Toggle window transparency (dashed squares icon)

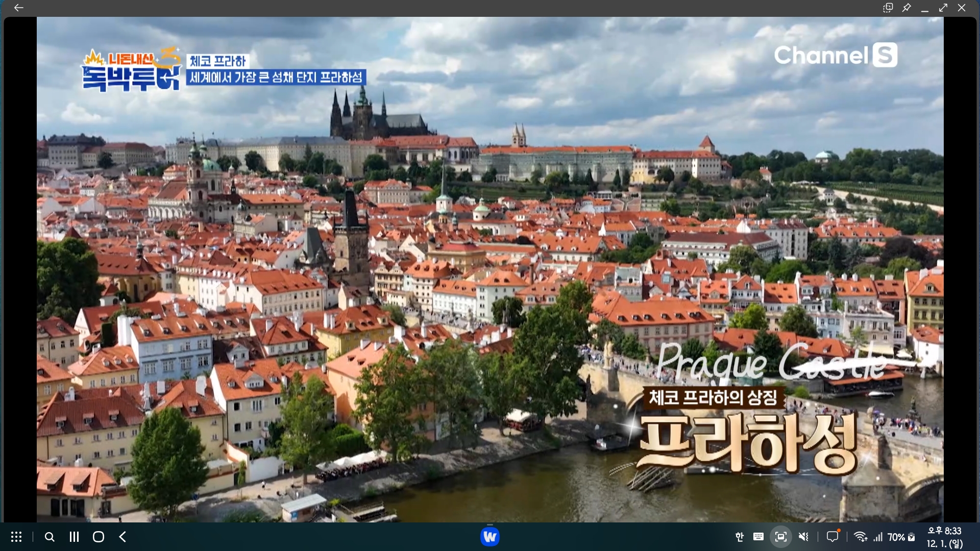[x=888, y=8]
